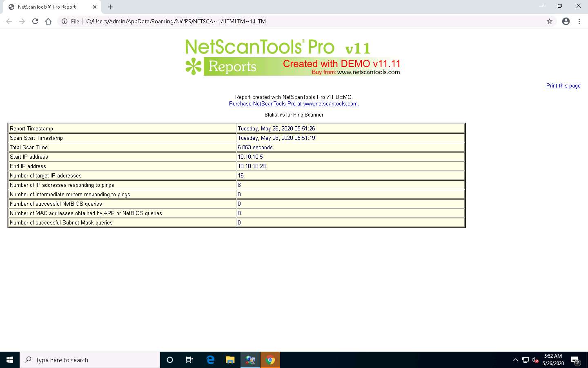Image resolution: width=588 pixels, height=368 pixels.
Task: Click Number of target IP addresses label
Action: 46,175
